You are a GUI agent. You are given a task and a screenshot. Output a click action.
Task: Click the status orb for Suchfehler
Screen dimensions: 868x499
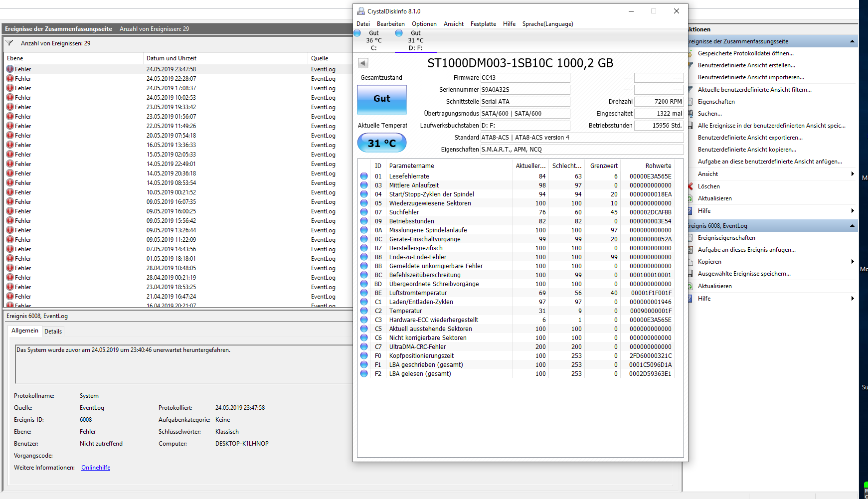point(364,212)
